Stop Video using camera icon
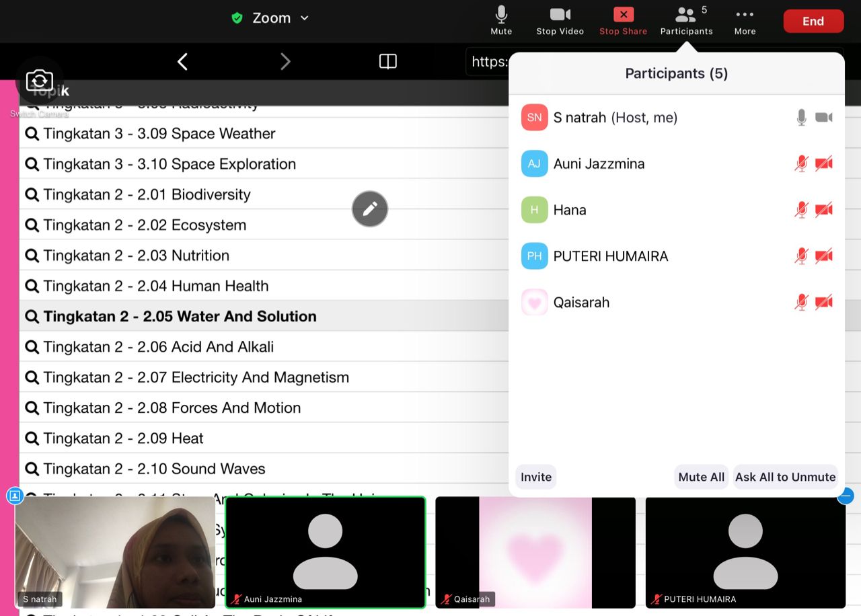Viewport: 861px width, 616px height. tap(560, 21)
